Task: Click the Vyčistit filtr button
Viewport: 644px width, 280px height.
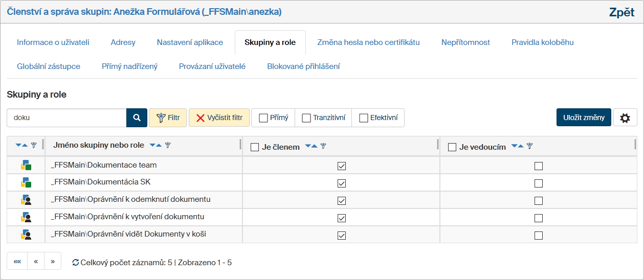Action: 219,118
